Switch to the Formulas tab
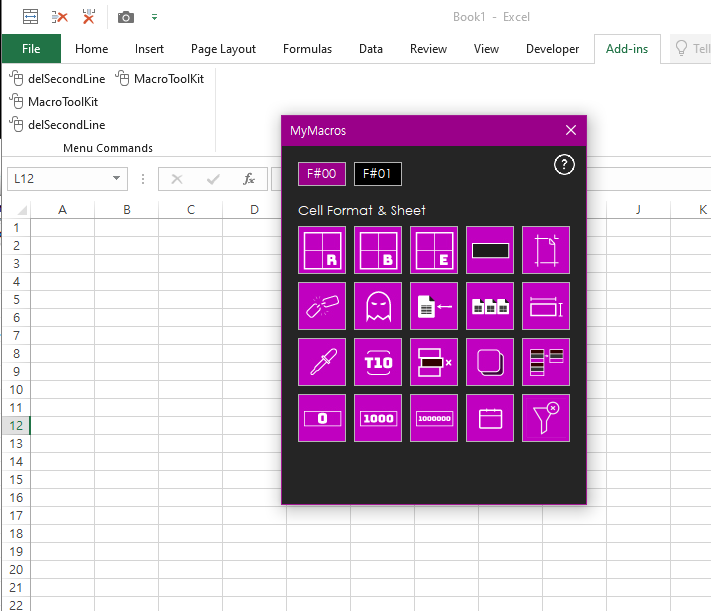The width and height of the screenshot is (711, 611). pyautogui.click(x=307, y=49)
